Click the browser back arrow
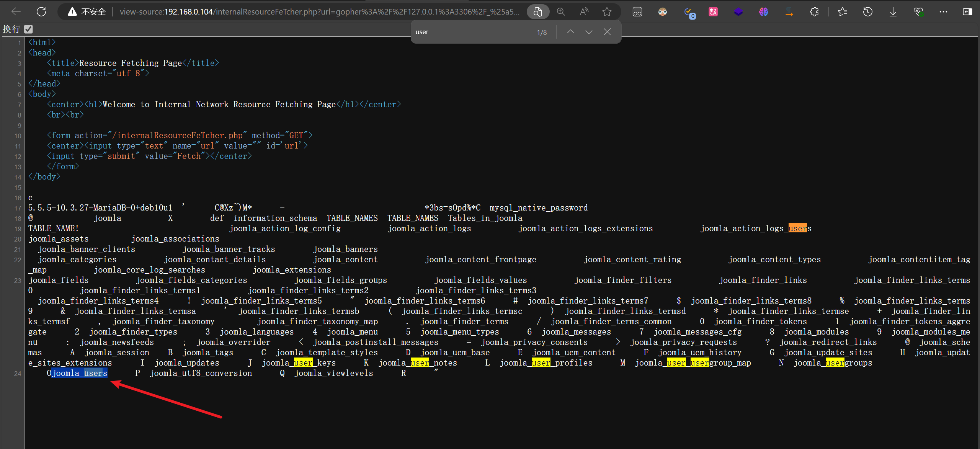Image resolution: width=980 pixels, height=449 pixels. [16, 12]
